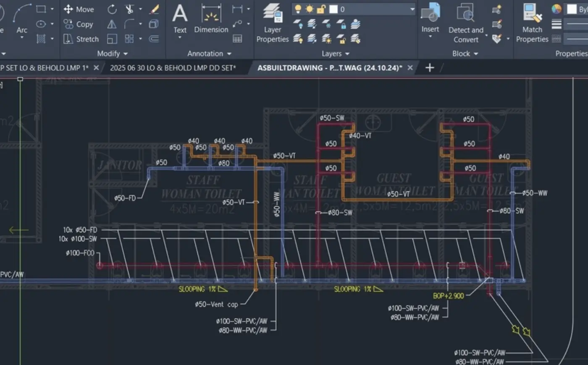The height and width of the screenshot is (365, 588).
Task: Click the Move tool icon
Action: point(68,9)
